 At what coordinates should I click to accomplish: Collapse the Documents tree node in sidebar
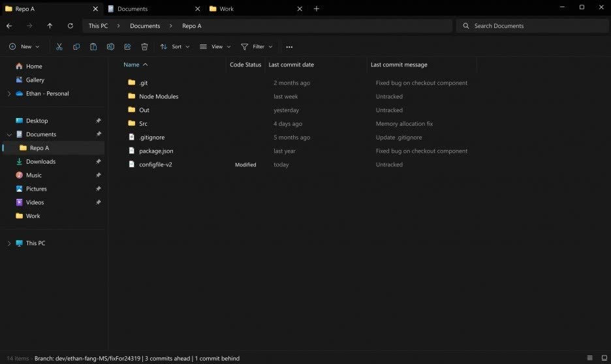pos(8,134)
